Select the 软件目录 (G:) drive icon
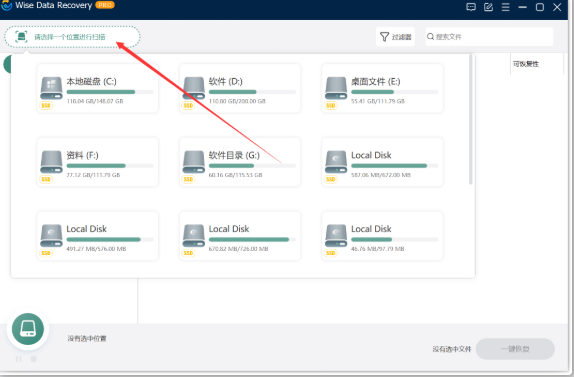This screenshot has width=574, height=377. (x=194, y=162)
